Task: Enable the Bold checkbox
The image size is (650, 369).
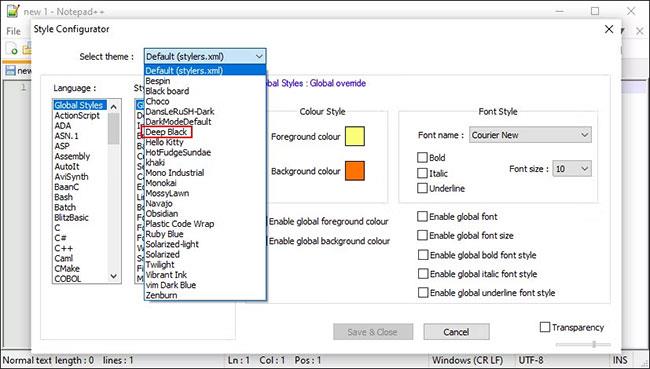Action: (422, 158)
